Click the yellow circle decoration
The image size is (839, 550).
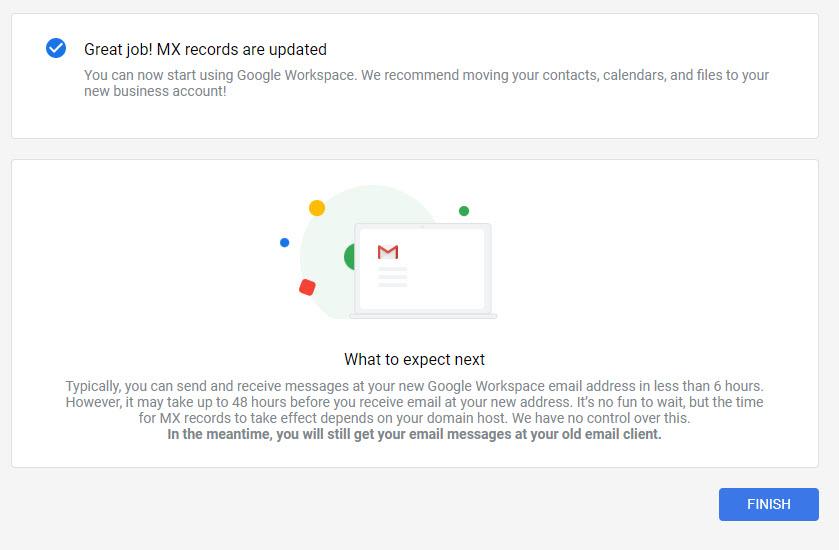pos(317,208)
